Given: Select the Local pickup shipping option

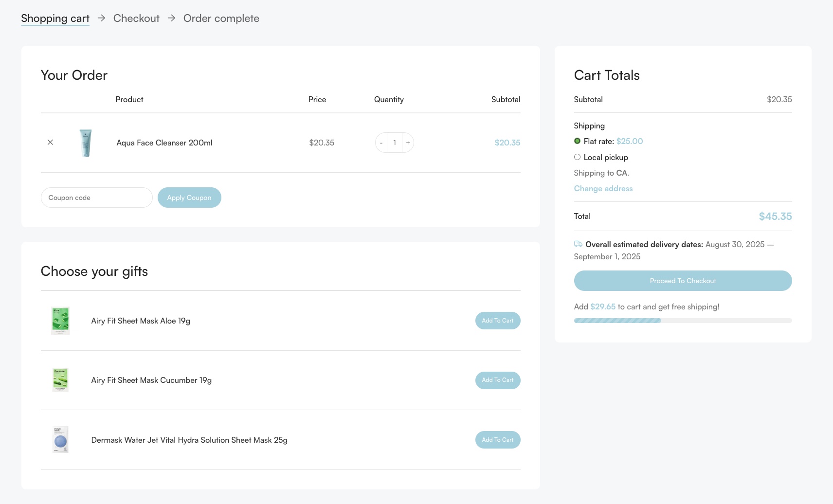Looking at the screenshot, I should tap(577, 157).
